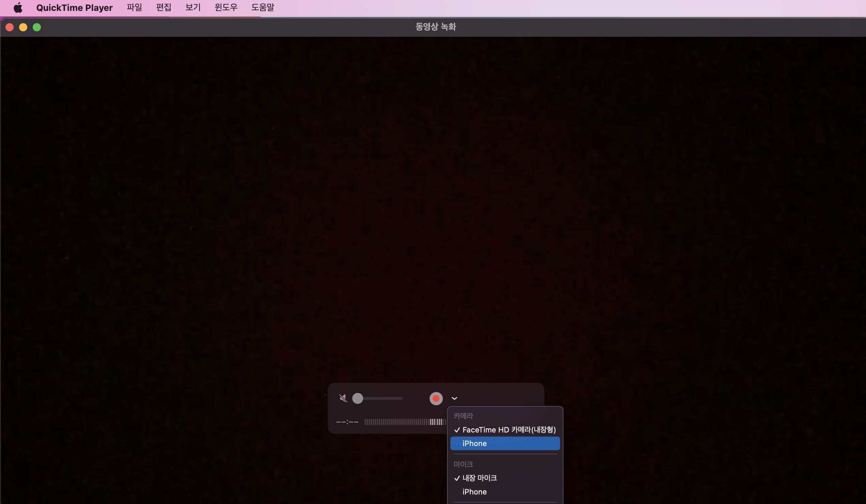Open the Apple menu
866x504 pixels.
click(18, 7)
